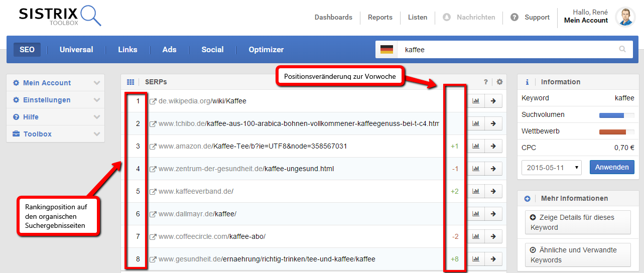Image resolution: width=644 pixels, height=273 pixels.
Task: Click the arrow button for www.amazon.de result
Action: pyautogui.click(x=493, y=146)
